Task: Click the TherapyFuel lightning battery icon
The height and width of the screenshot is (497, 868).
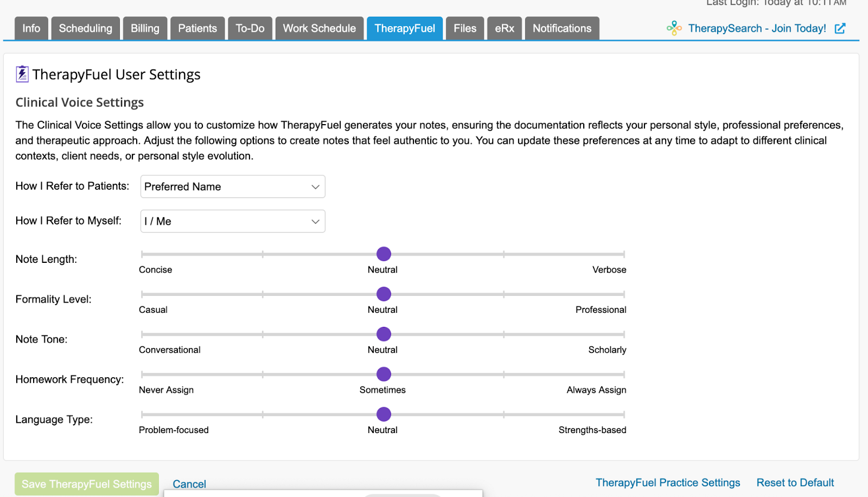Action: [22, 74]
